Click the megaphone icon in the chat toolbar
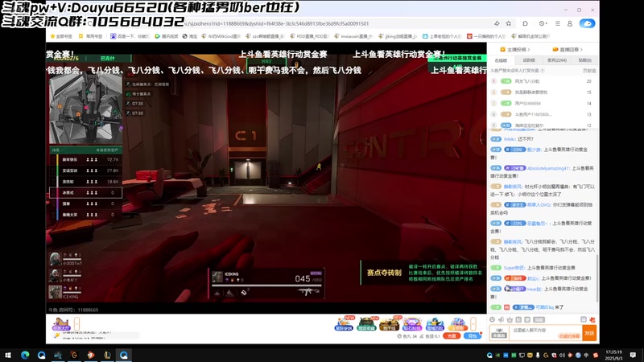 (x=501, y=319)
